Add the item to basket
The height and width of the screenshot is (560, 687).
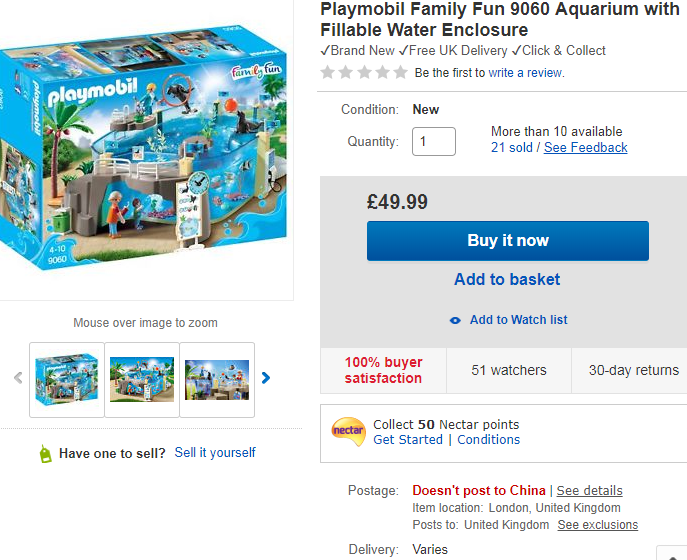507,280
